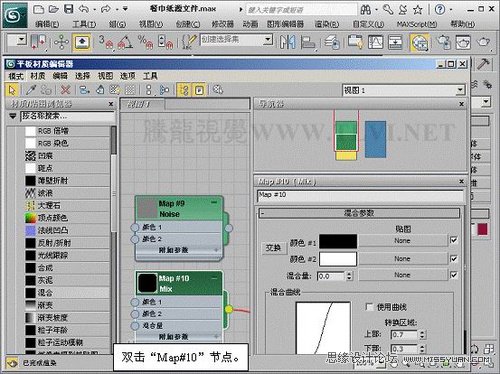500x374 pixels.
Task: Collapse the Map #10 Mix node
Action: [x=214, y=277]
